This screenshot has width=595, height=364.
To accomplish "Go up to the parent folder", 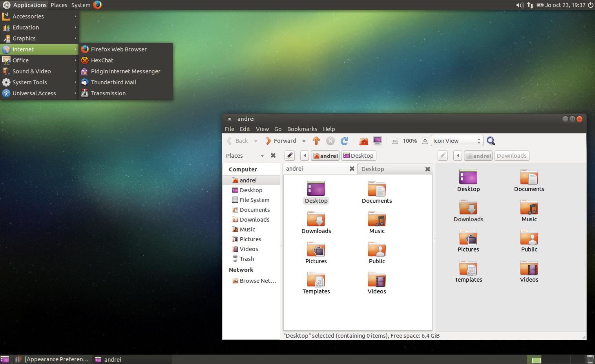I will click(316, 141).
